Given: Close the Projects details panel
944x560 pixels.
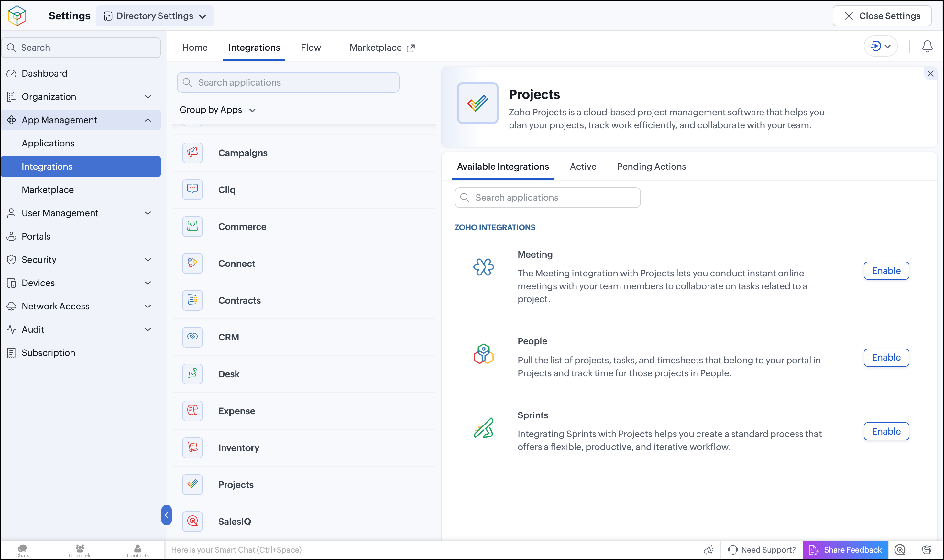Looking at the screenshot, I should click(930, 74).
